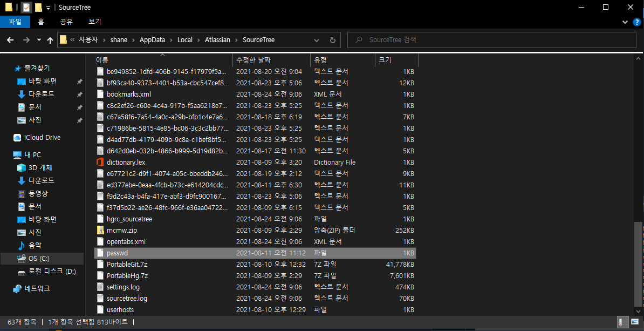This screenshot has width=644, height=331.
Task: Click the shane breadcrumb segment
Action: 119,40
